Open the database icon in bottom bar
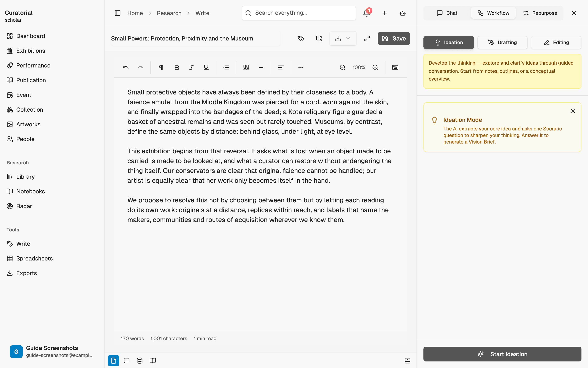 tap(140, 360)
